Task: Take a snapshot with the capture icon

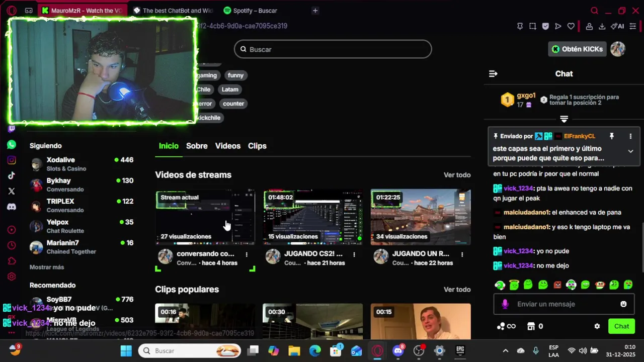Action: tap(533, 26)
